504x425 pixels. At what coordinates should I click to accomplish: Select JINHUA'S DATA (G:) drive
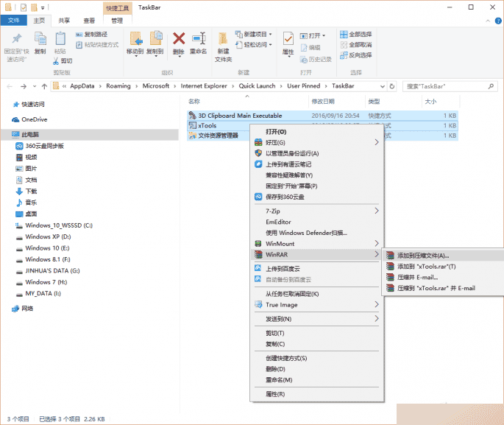[x=48, y=270]
